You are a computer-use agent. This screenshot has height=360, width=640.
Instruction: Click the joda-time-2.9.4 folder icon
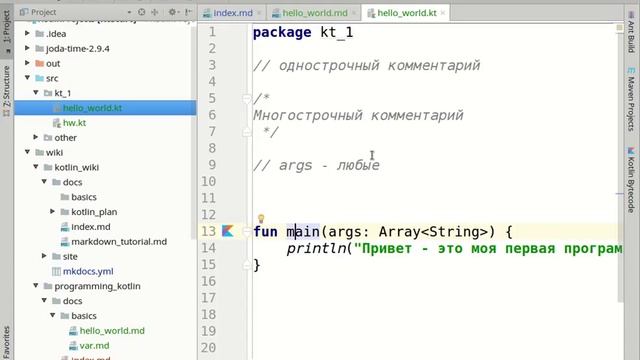click(40, 49)
